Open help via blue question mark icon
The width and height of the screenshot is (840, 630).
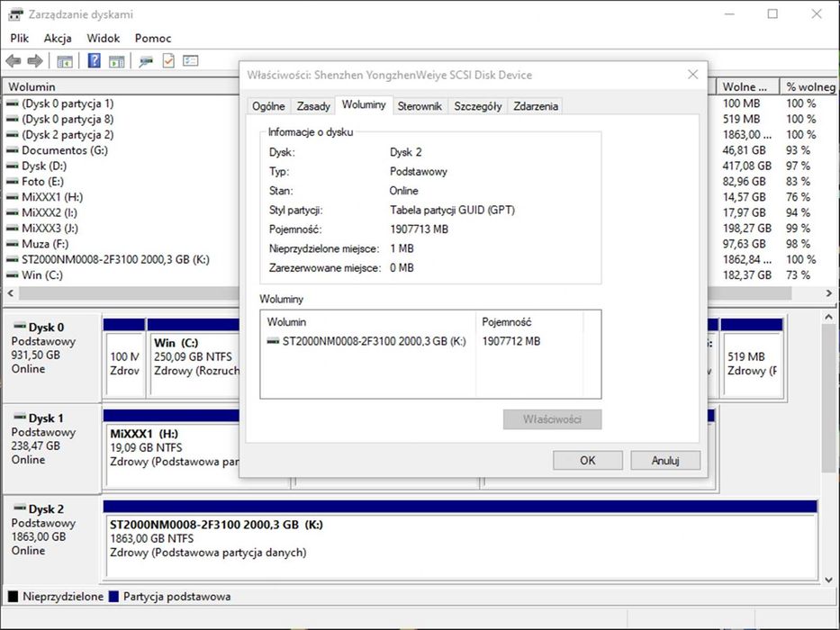click(x=94, y=61)
